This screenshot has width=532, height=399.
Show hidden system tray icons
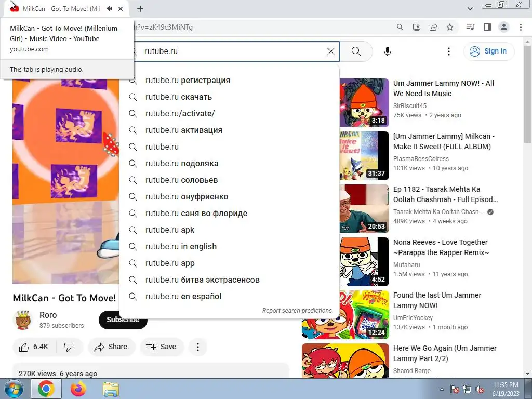[x=442, y=390]
